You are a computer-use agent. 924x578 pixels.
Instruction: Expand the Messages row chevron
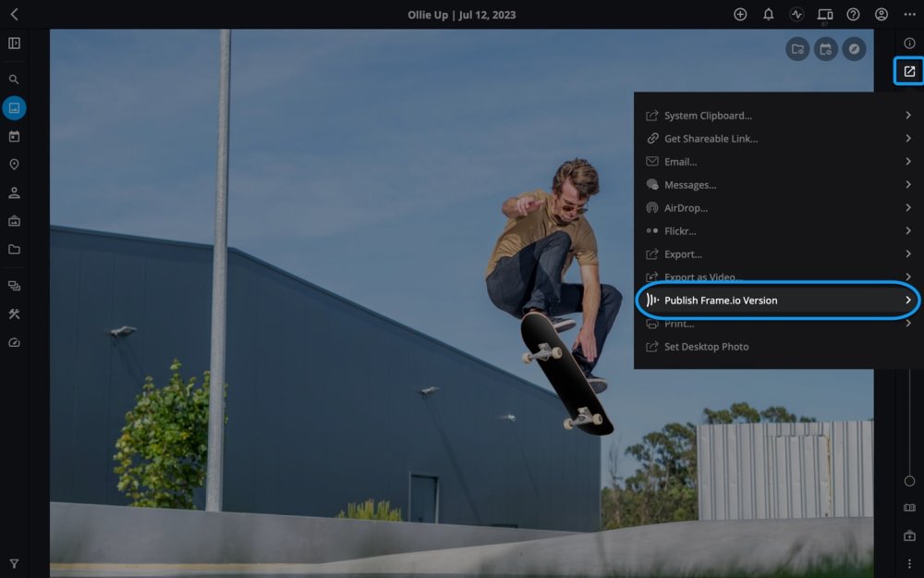(908, 185)
